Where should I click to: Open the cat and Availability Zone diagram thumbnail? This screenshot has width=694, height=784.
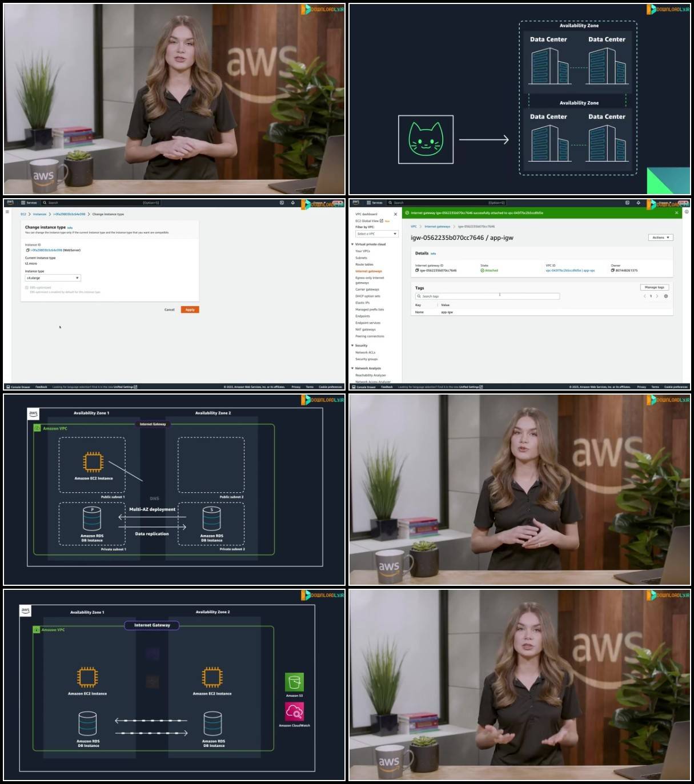click(519, 99)
